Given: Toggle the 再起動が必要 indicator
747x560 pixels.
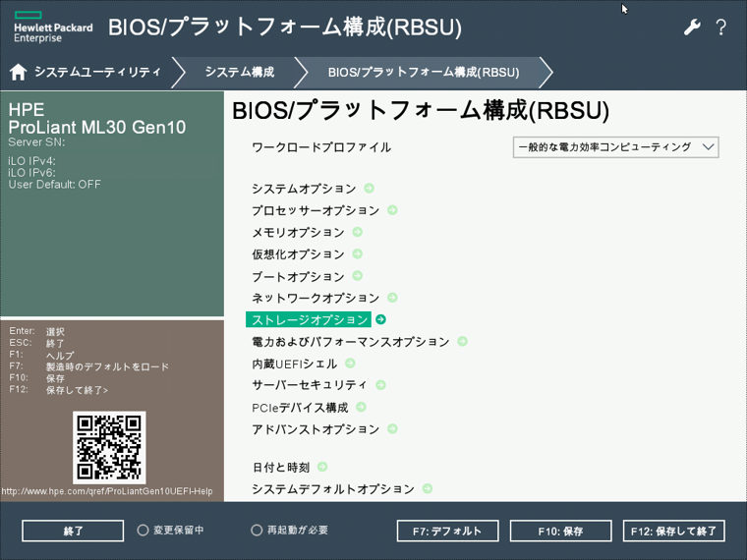Looking at the screenshot, I should tap(257, 530).
